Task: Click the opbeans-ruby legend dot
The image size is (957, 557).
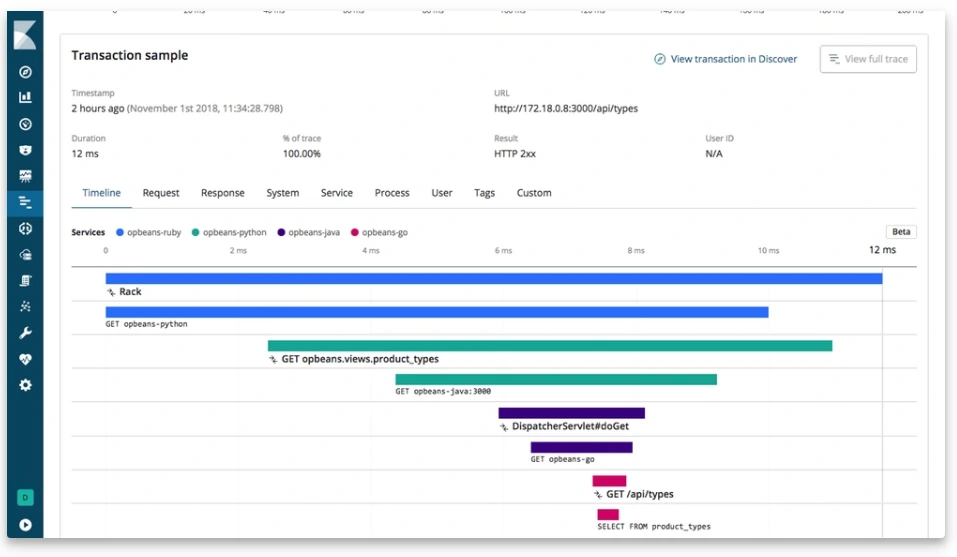Action: click(120, 232)
